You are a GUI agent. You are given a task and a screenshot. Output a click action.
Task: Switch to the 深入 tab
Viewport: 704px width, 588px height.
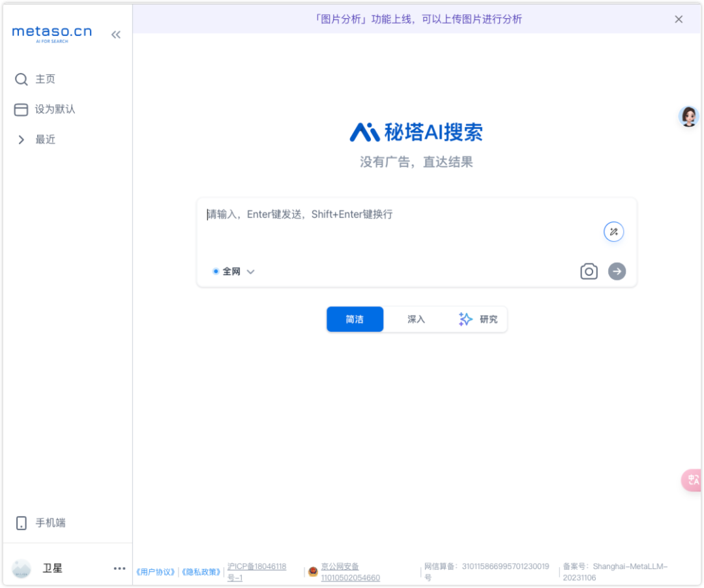[x=416, y=319]
